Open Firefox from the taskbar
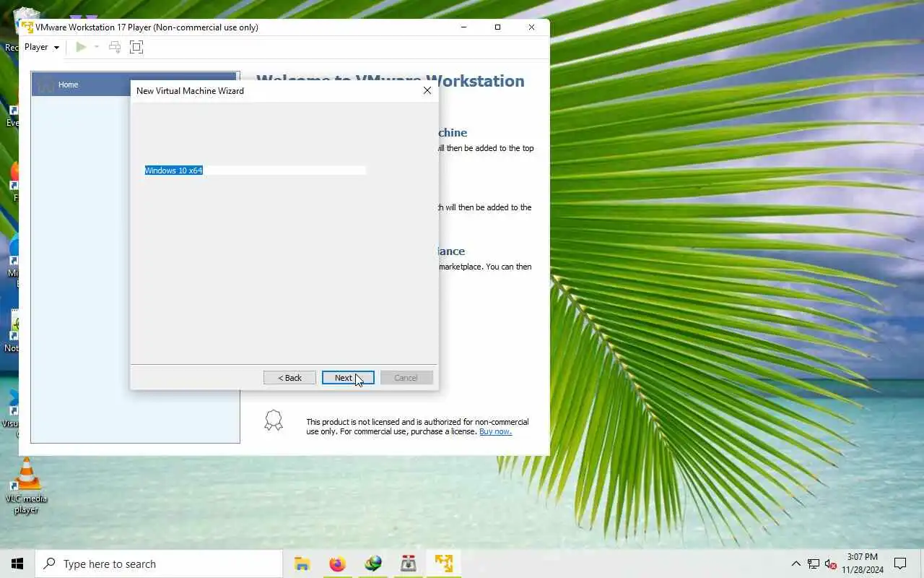This screenshot has width=924, height=578. click(337, 564)
